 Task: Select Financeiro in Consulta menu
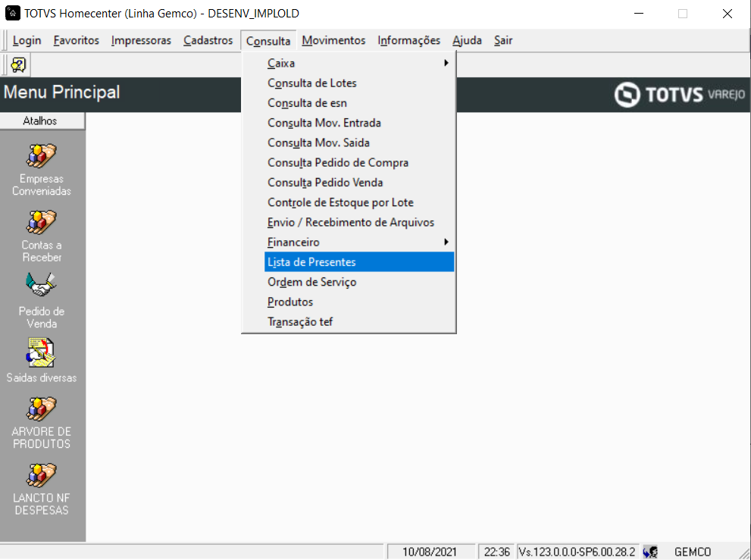pos(359,242)
